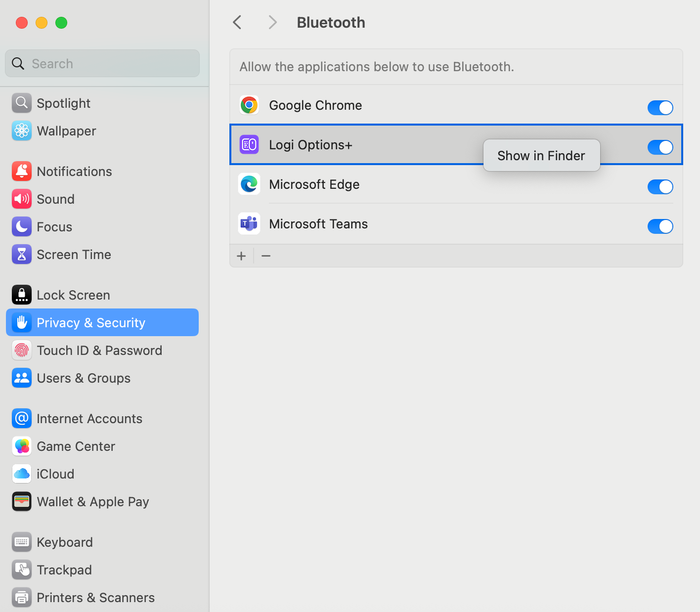The height and width of the screenshot is (612, 700).
Task: Remove selected app with minus button
Action: coord(266,256)
